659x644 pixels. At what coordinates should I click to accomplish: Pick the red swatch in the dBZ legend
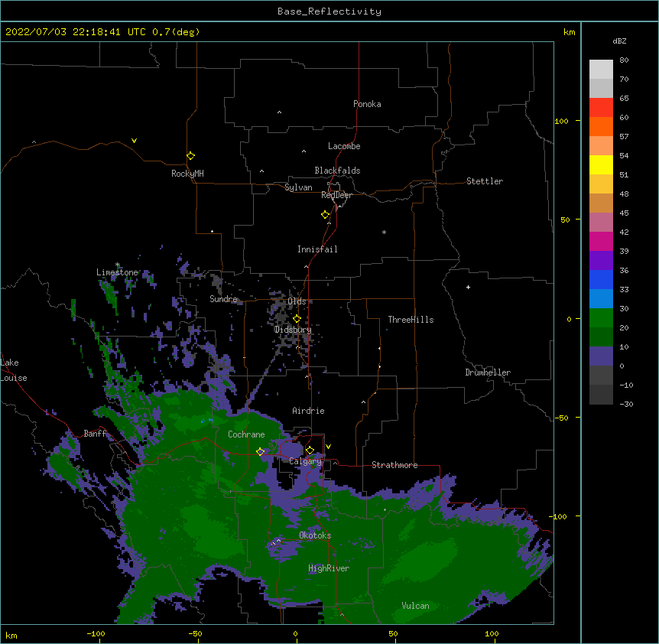coord(601,108)
